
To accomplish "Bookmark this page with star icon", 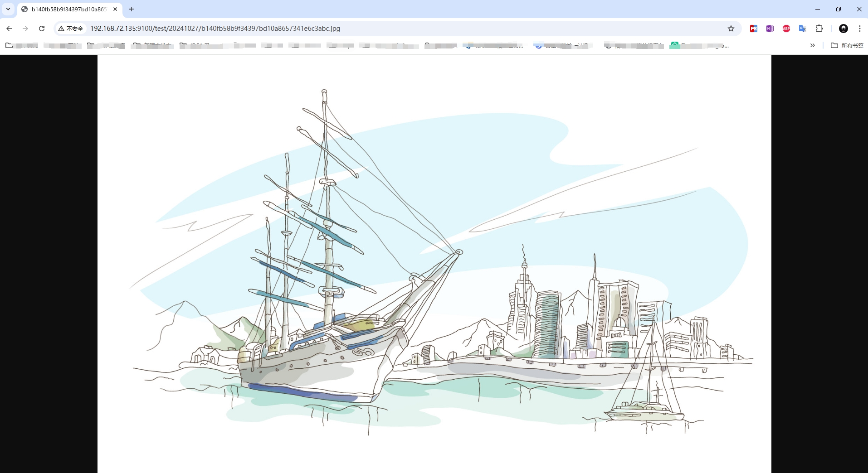I will coord(731,29).
